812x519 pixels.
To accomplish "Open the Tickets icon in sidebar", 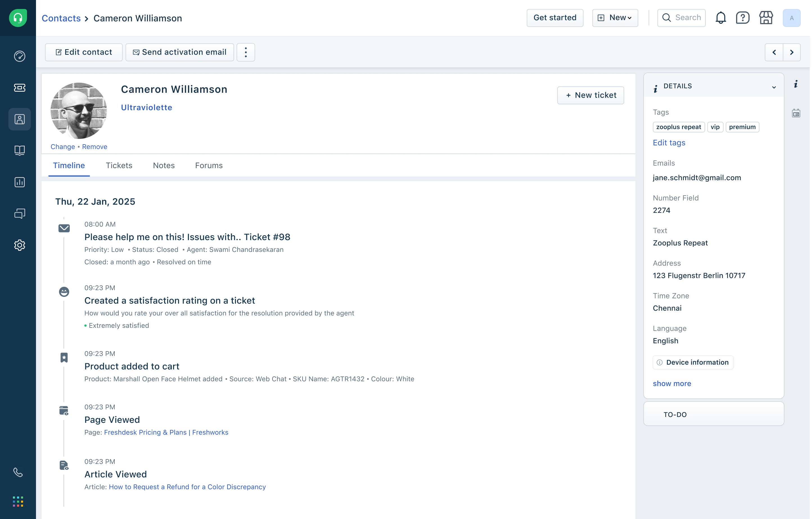I will pos(20,88).
